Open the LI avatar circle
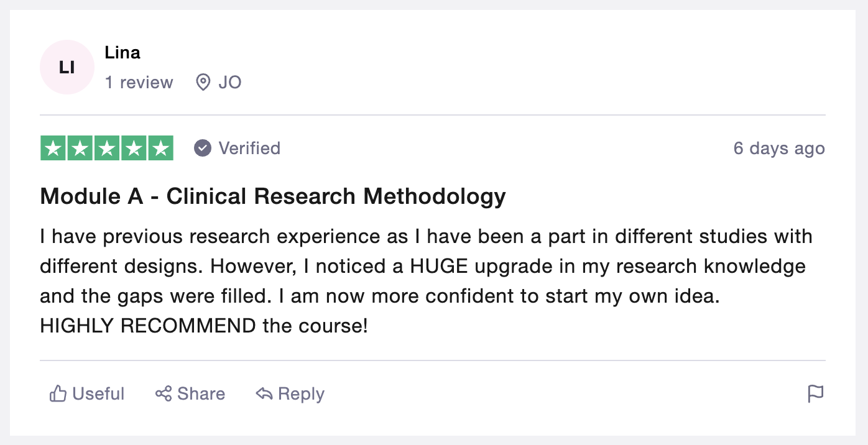868x445 pixels. tap(67, 67)
